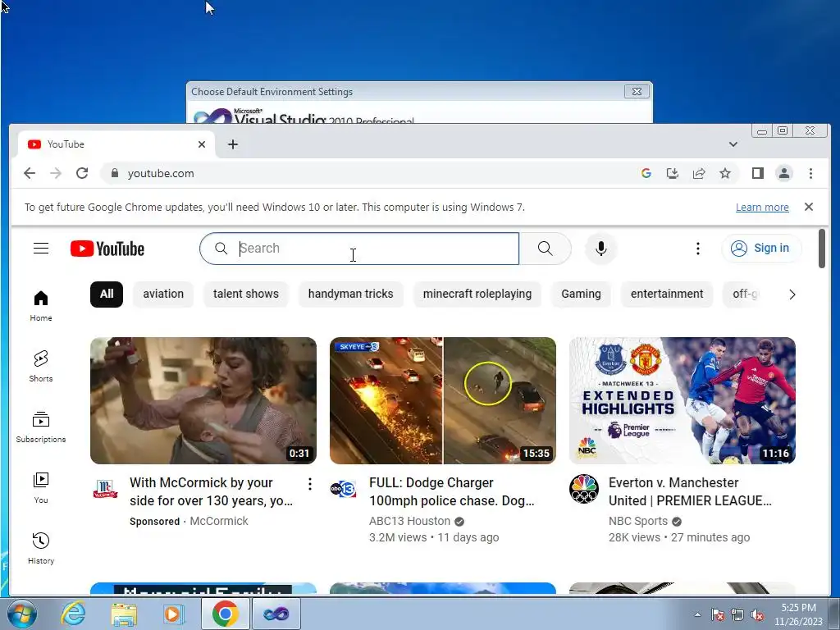Click the Learn more link

[762, 208]
